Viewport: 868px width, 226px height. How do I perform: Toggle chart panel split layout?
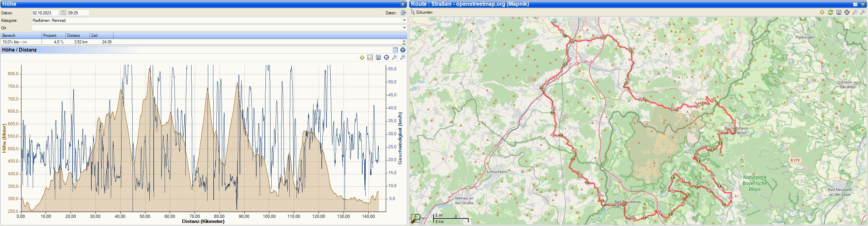[x=395, y=50]
